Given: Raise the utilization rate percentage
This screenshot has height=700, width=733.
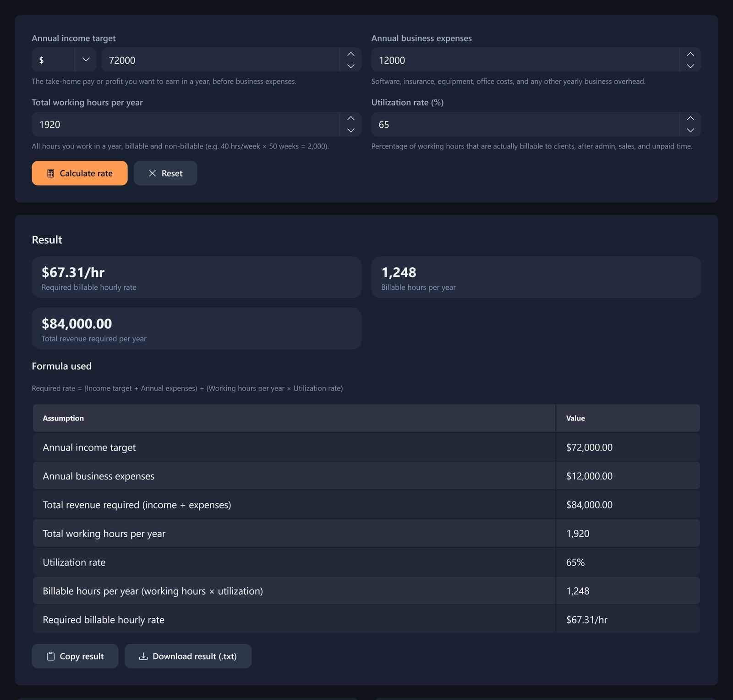Looking at the screenshot, I should point(690,118).
